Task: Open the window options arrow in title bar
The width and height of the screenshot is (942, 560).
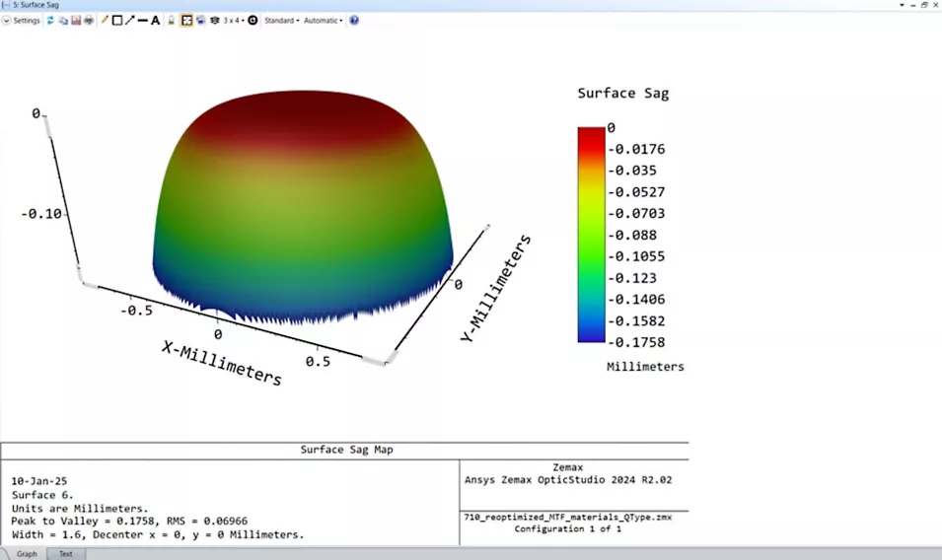Action: point(903,5)
